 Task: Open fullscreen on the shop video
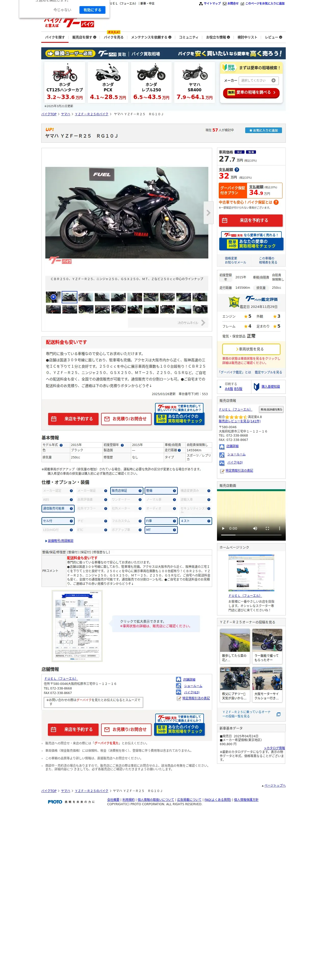pyautogui.click(x=267, y=528)
